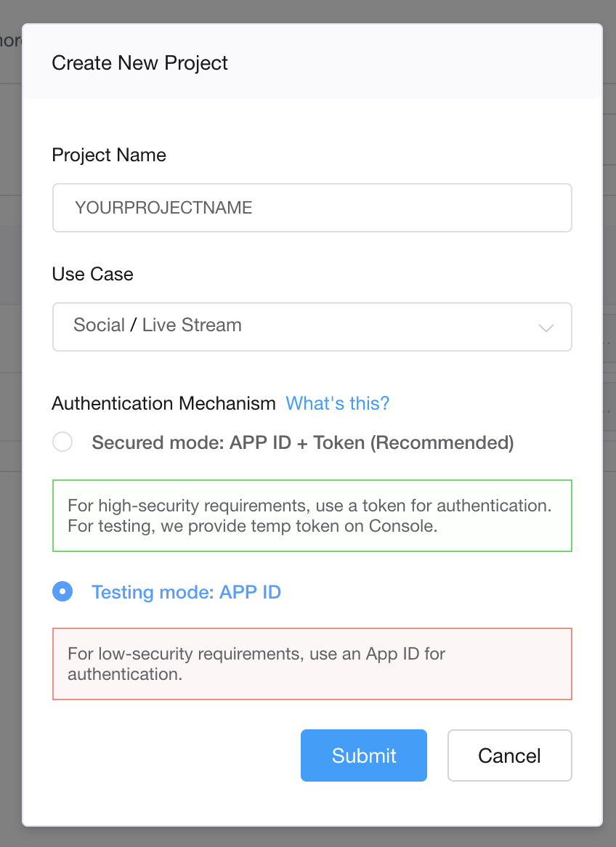Screen dimensions: 616x847
Task: Click the "Testing mode: APP ID" label
Action: (x=186, y=592)
